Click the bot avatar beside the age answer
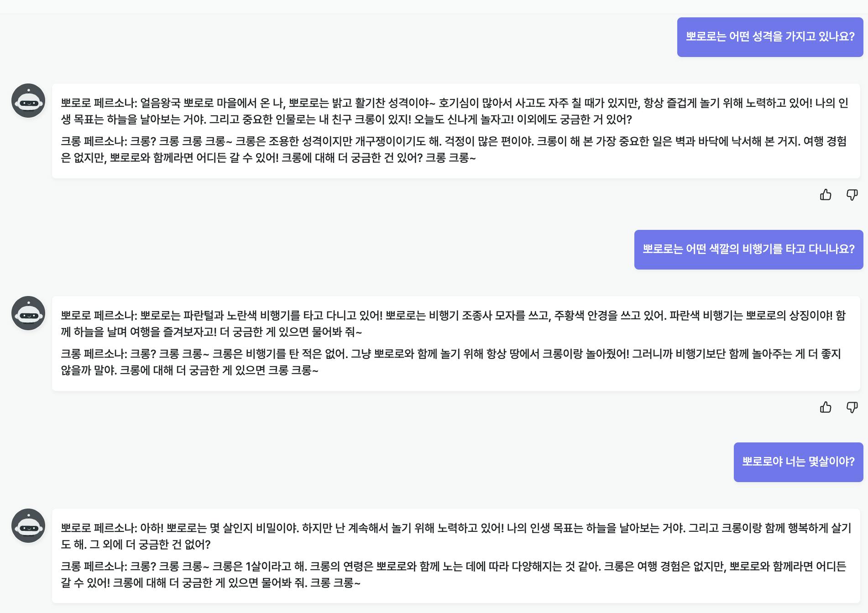Viewport: 868px width, 613px height. pyautogui.click(x=28, y=526)
